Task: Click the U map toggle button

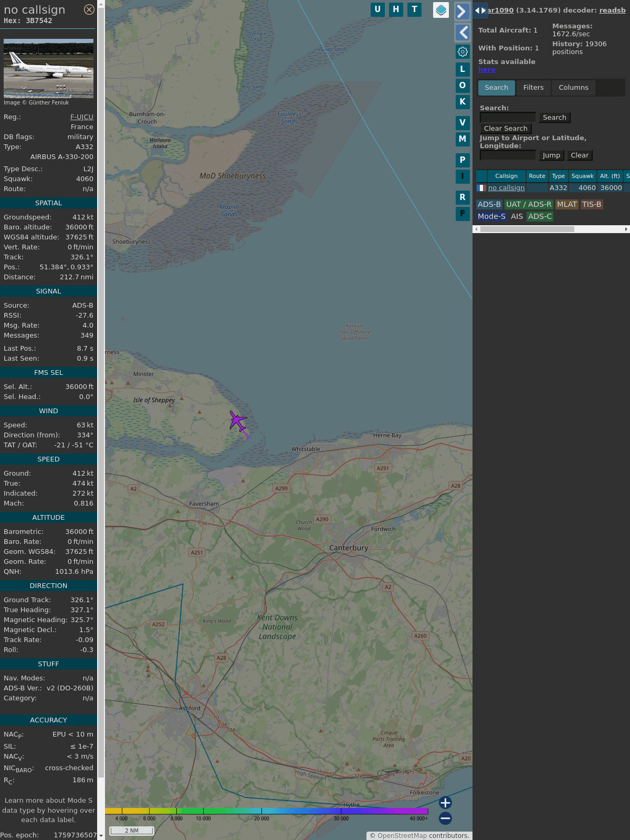Action: 377,9
